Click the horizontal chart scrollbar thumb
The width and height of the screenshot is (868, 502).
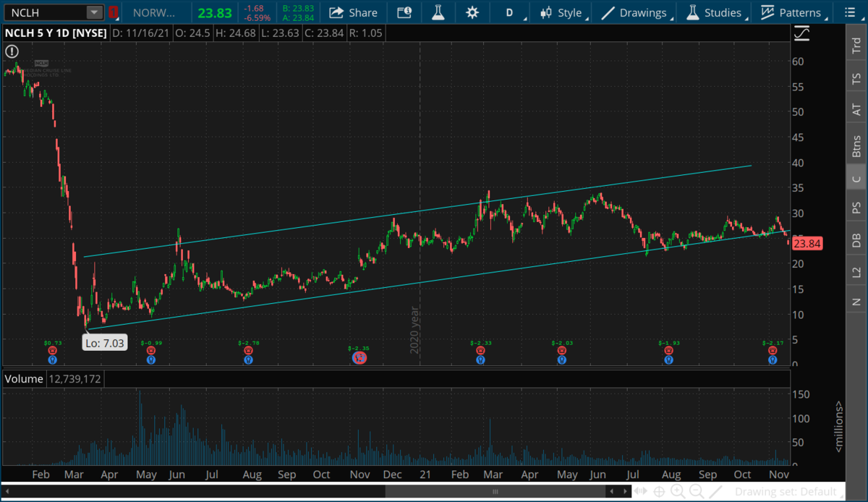click(x=495, y=492)
